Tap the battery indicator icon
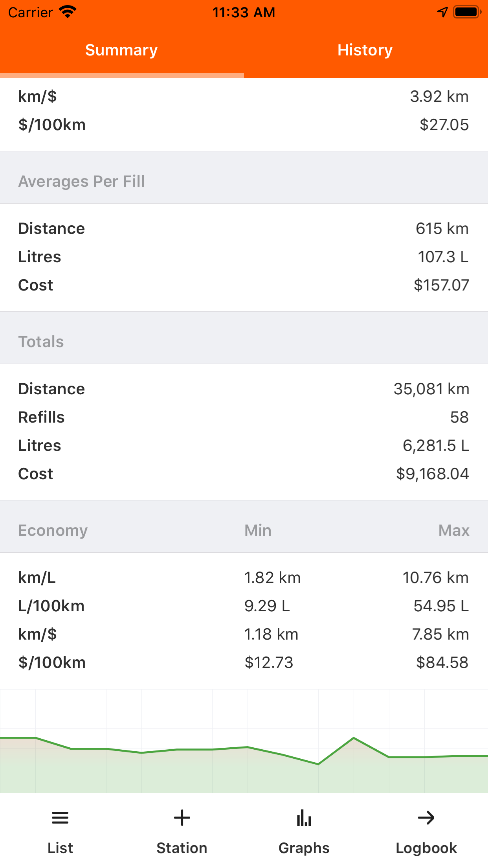 [467, 12]
